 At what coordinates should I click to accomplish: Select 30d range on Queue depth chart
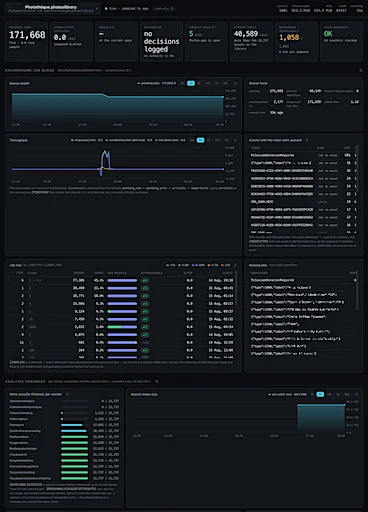pos(226,83)
